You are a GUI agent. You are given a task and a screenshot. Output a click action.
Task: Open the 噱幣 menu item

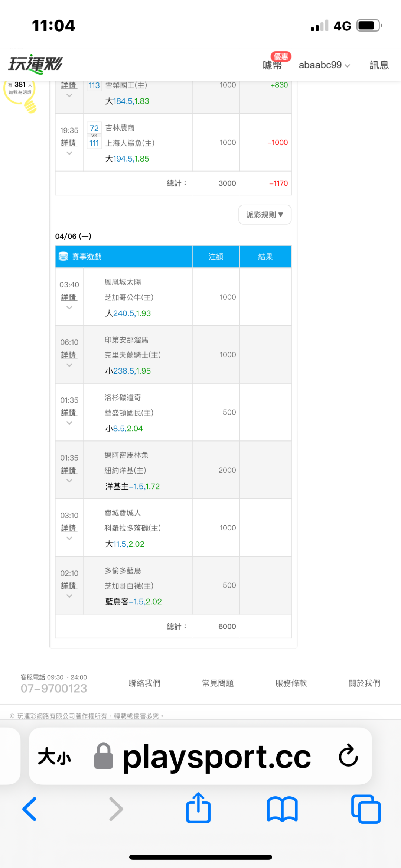point(272,65)
